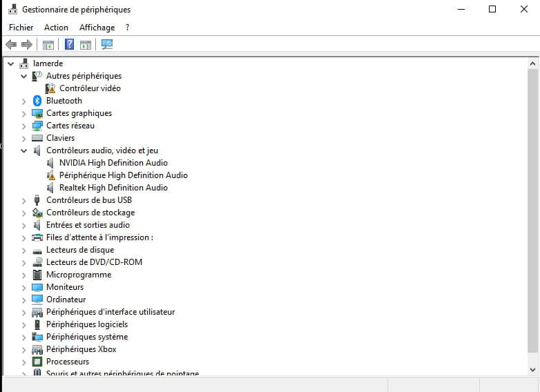Select Realtek High Definition Audio device
The height and width of the screenshot is (392, 540).
click(113, 188)
